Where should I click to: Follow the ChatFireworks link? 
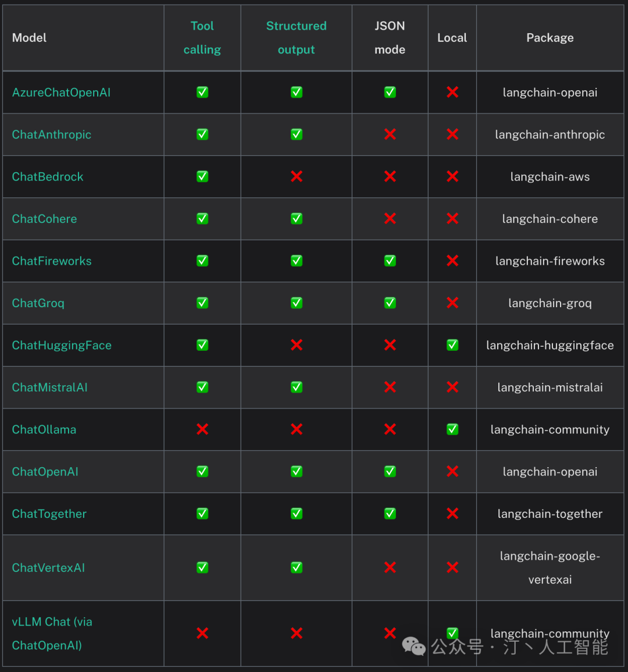tap(52, 261)
